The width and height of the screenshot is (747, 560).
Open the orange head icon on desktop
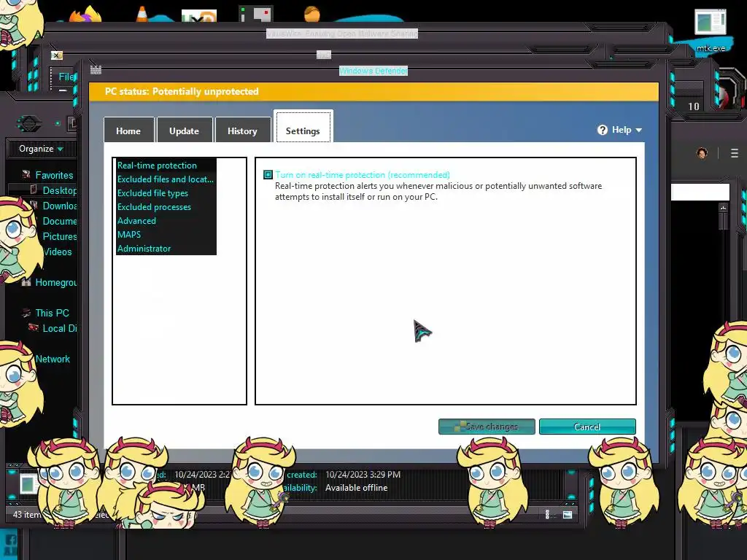tap(312, 13)
